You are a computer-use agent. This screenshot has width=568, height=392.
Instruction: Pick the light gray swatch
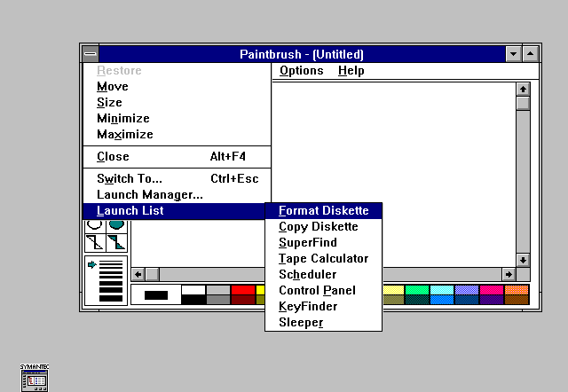218,290
